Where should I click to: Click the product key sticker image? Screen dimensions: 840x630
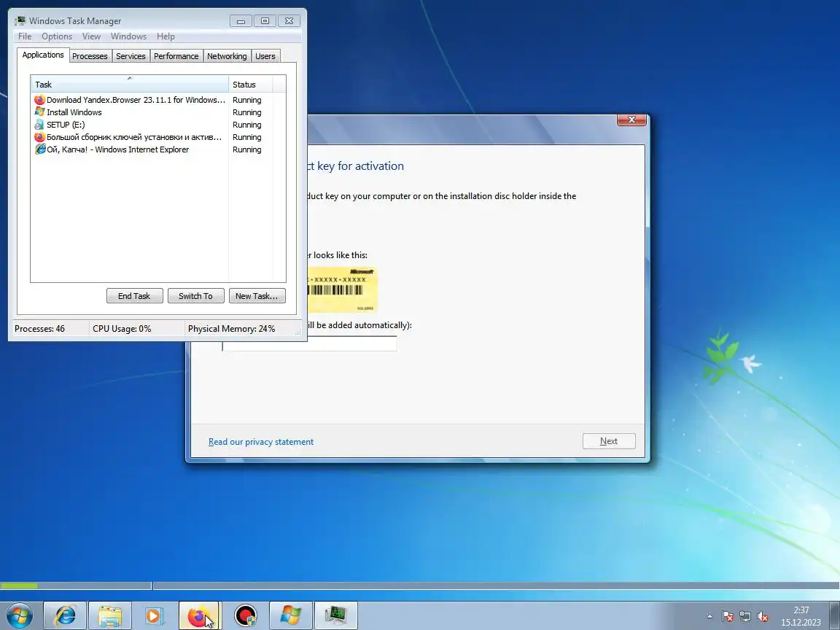pyautogui.click(x=342, y=289)
